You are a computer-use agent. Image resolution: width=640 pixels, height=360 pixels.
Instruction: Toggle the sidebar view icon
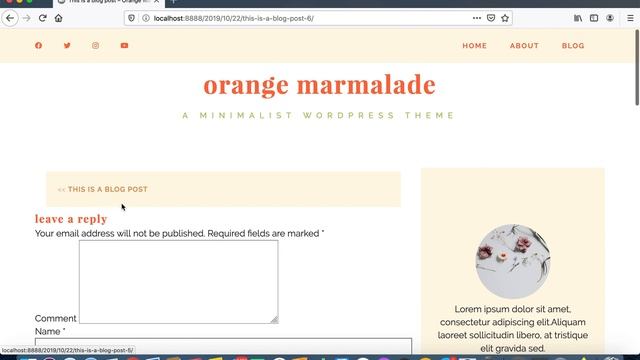pos(594,18)
